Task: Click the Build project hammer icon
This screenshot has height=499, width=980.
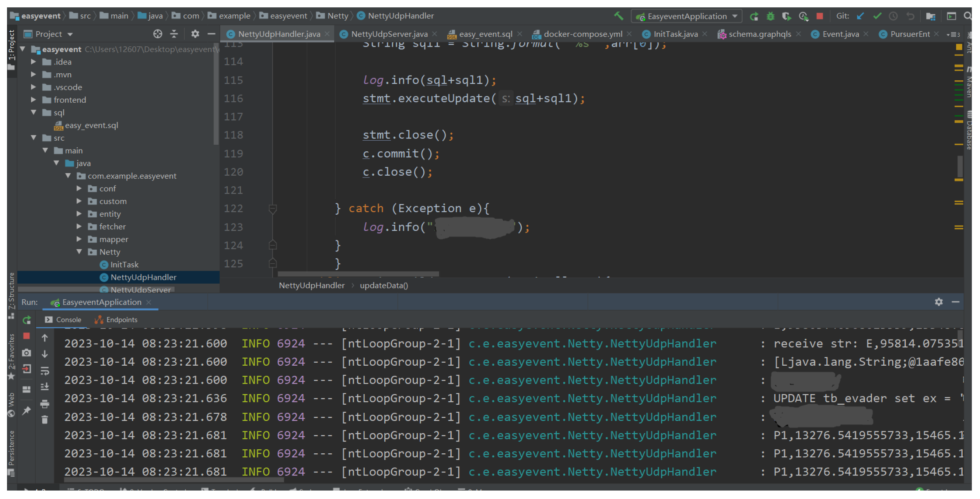Action: [x=619, y=16]
